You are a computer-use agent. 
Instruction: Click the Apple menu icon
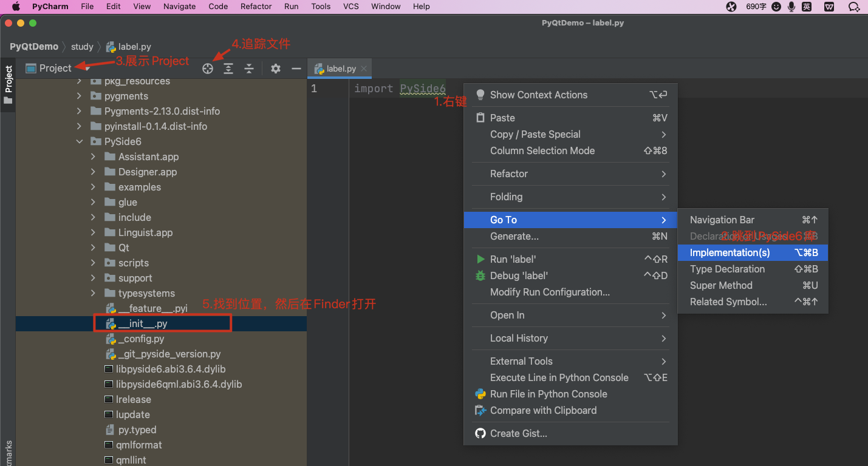pos(16,7)
